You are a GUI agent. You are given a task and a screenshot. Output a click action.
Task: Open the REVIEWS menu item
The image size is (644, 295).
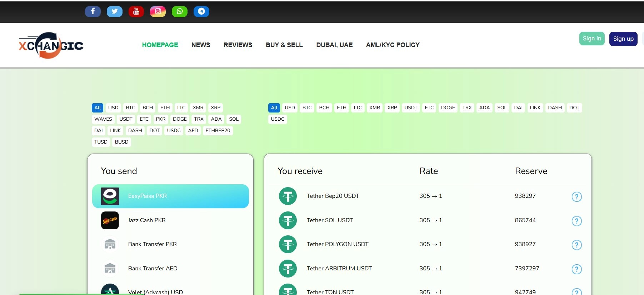point(238,45)
